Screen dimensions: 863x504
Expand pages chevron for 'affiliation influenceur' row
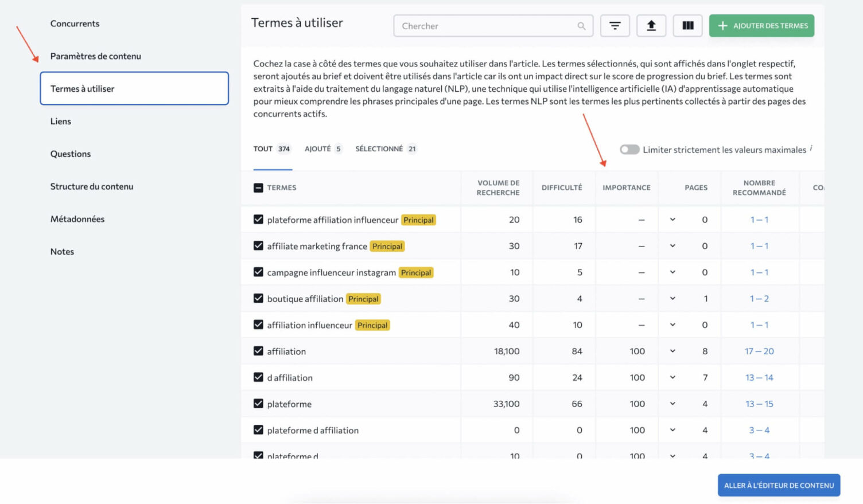pos(672,325)
